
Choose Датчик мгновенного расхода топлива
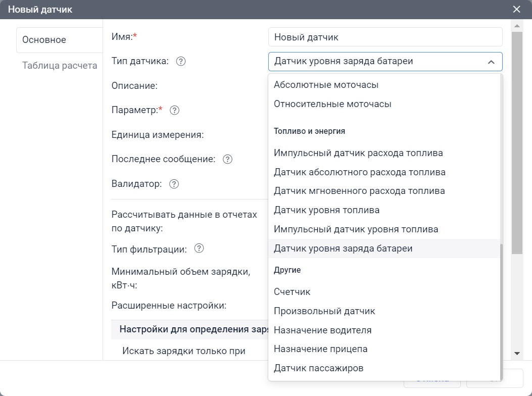tap(359, 191)
